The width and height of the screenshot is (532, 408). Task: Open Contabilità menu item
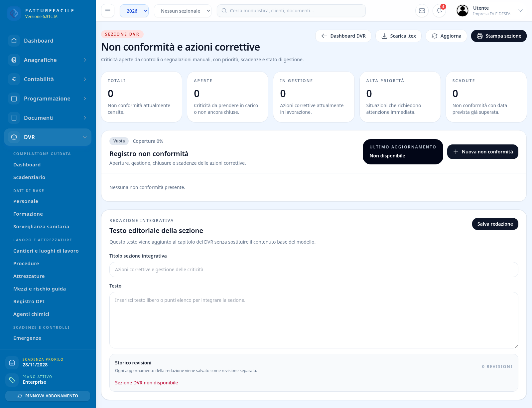(48, 79)
